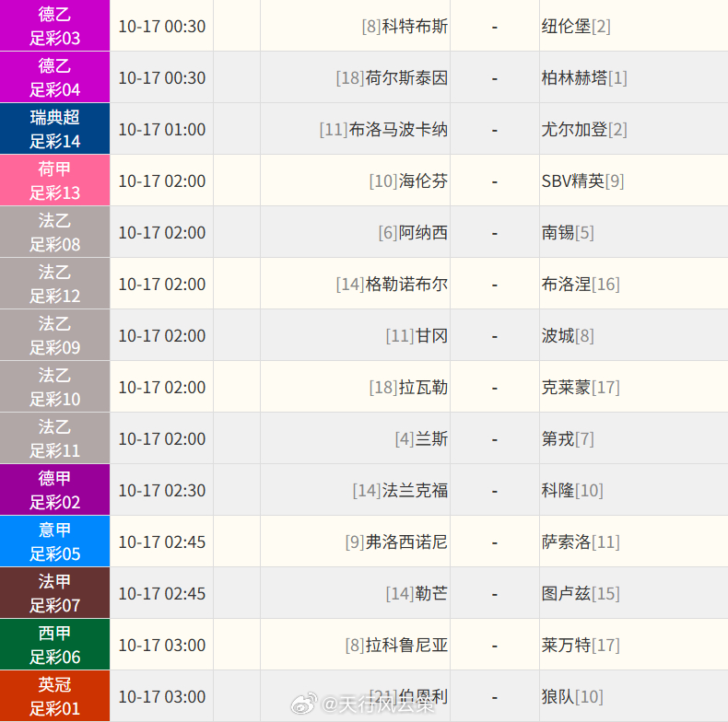Select the 荷甲 足彩13 league cell
The height and width of the screenshot is (722, 728).
[x=54, y=180]
